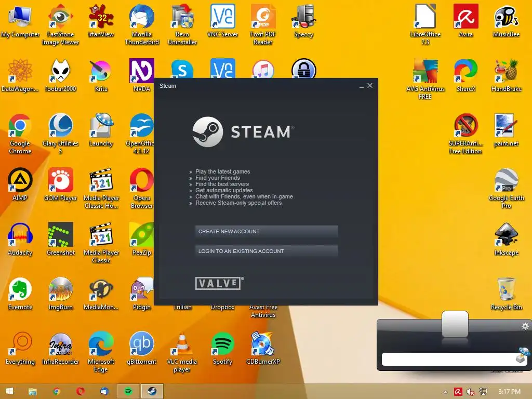Open the network tray icon
Viewport: 532px width, 399px height.
coord(483,392)
